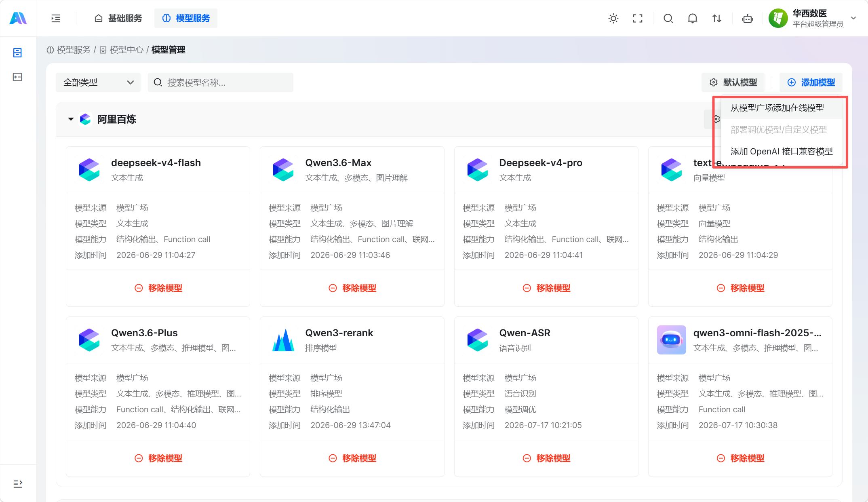Remove the deepseek-v4-flash model
The height and width of the screenshot is (502, 868).
[x=158, y=288]
